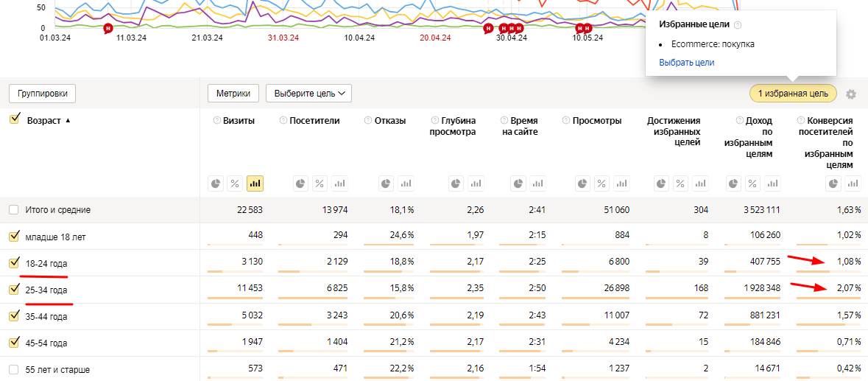Switch Визиты column to percent view
This screenshot has height=381, width=868.
tap(236, 183)
